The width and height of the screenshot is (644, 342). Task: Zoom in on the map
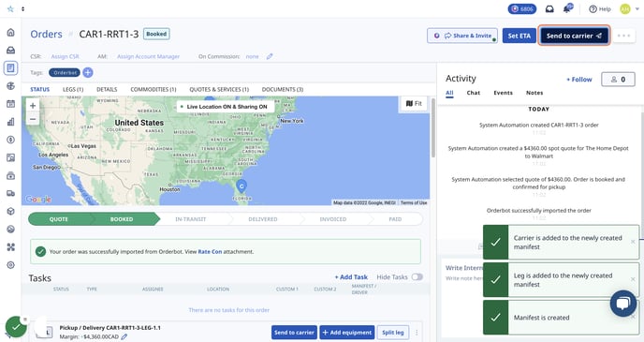coord(33,105)
